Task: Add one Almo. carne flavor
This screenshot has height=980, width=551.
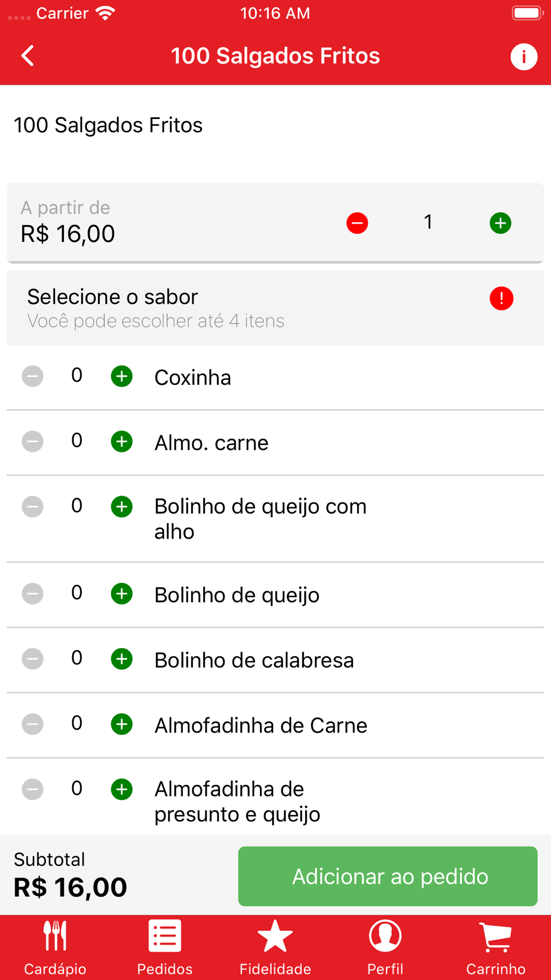Action: click(x=122, y=441)
